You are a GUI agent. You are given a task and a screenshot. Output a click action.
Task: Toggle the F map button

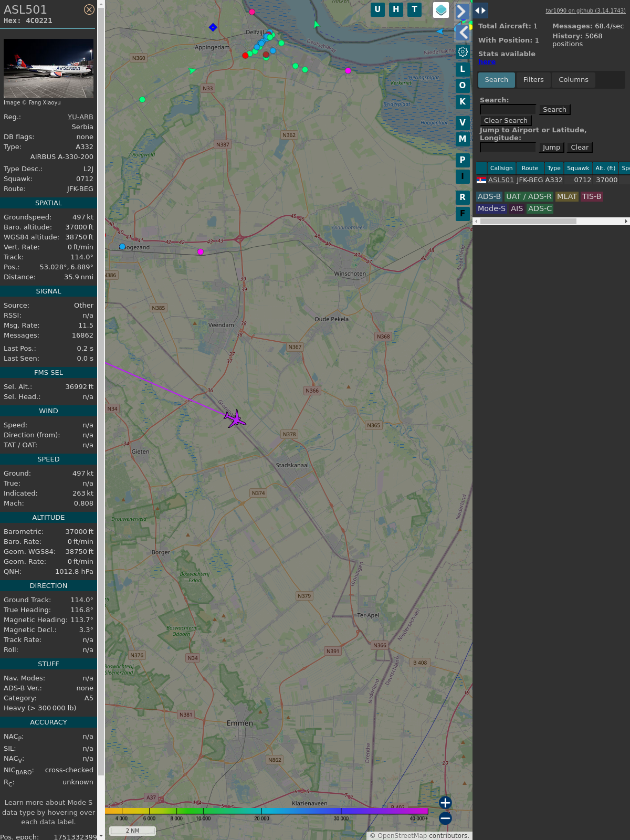463,213
